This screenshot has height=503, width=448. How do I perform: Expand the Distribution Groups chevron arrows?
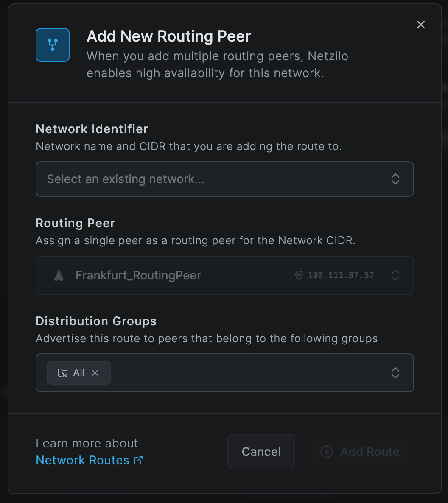tap(395, 373)
